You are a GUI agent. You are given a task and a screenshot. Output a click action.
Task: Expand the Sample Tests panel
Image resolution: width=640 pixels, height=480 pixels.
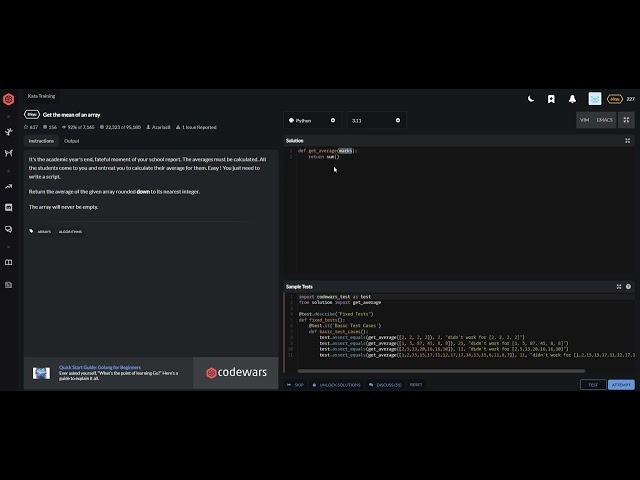[619, 287]
